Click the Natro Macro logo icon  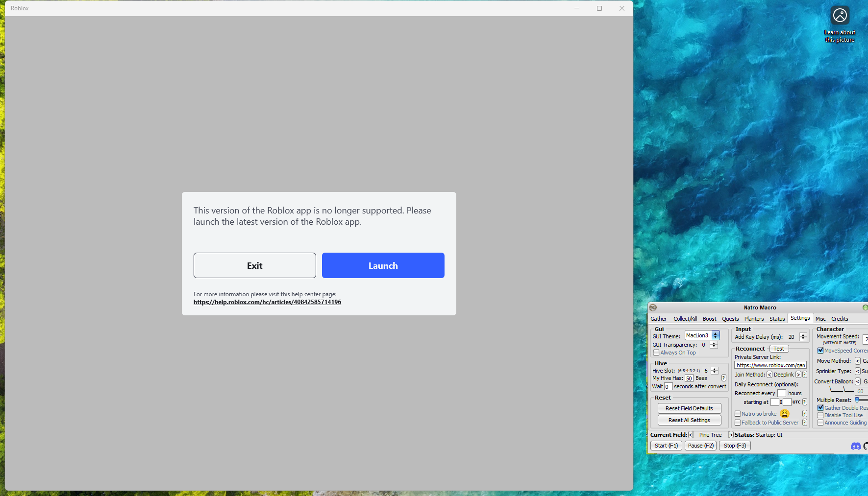point(653,307)
